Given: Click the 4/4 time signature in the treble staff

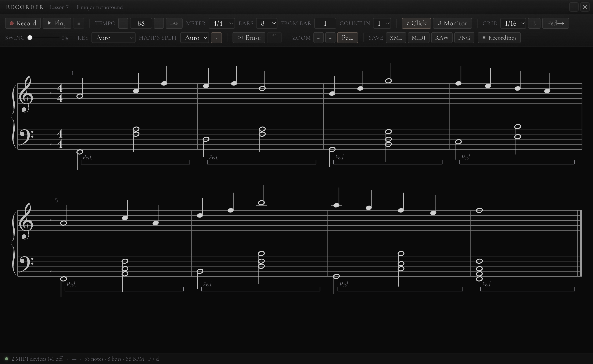Looking at the screenshot, I should 60,93.
